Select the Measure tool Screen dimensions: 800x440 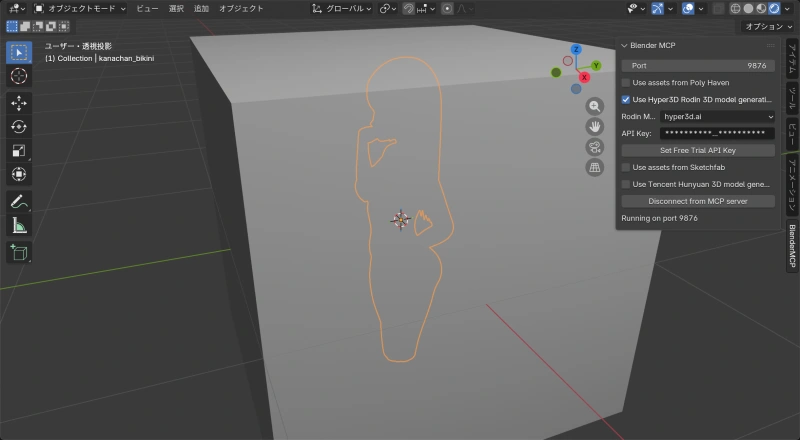point(19,225)
